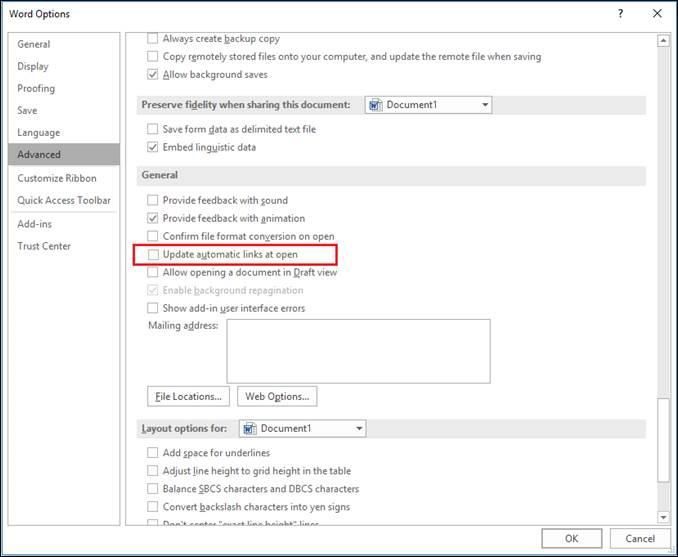Click the scrollbar down arrow
Screen dimensions: 678x557
(662, 517)
